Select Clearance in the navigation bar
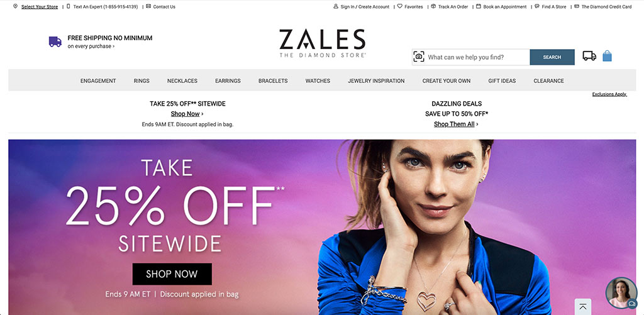The width and height of the screenshot is (644, 315). (x=548, y=80)
